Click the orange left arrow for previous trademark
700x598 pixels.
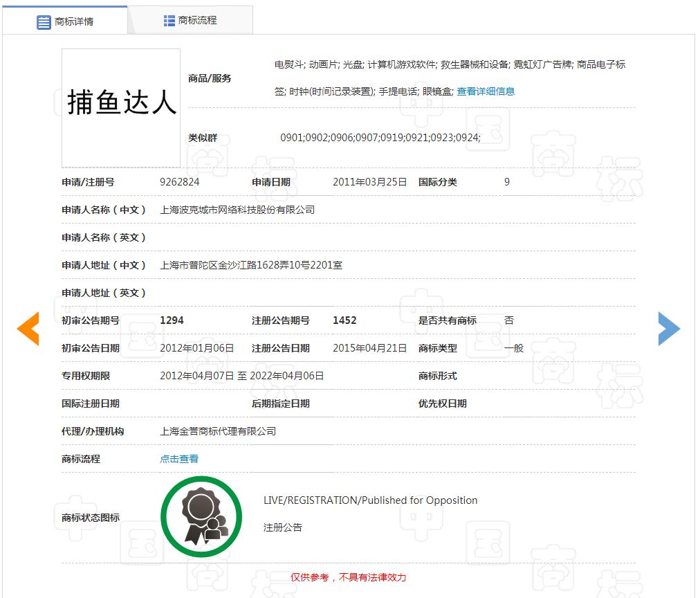click(28, 329)
